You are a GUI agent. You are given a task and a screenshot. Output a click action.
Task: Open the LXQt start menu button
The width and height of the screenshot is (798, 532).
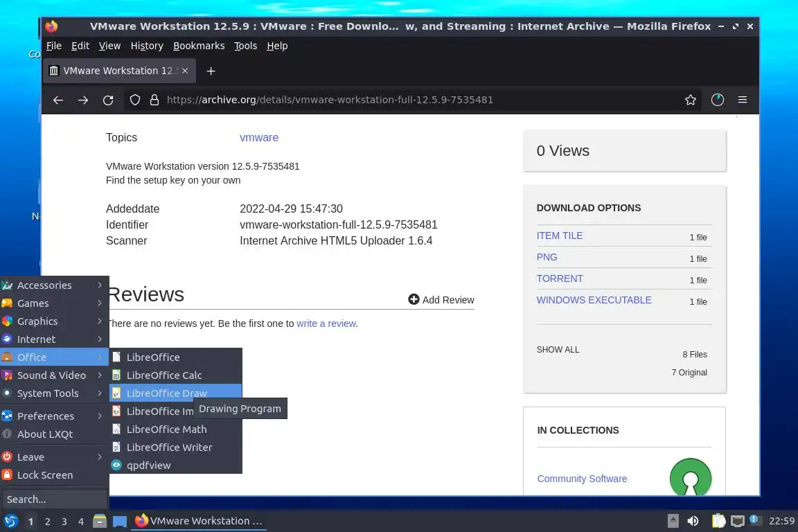[x=10, y=521]
